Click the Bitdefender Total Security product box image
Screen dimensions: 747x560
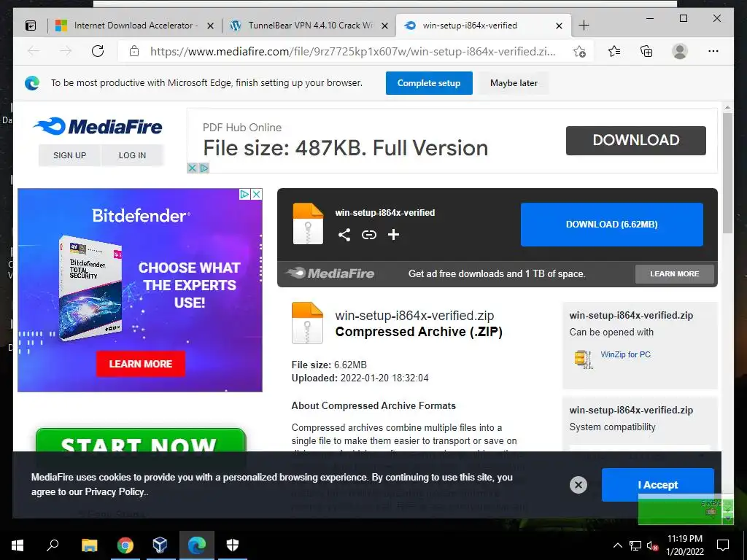[90, 288]
